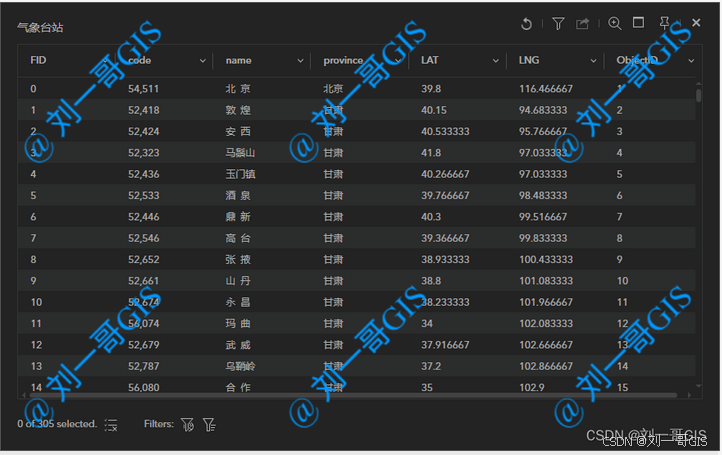Viewport: 722px width, 455px height.
Task: Select name cell 北京 in first row
Action: pyautogui.click(x=238, y=89)
